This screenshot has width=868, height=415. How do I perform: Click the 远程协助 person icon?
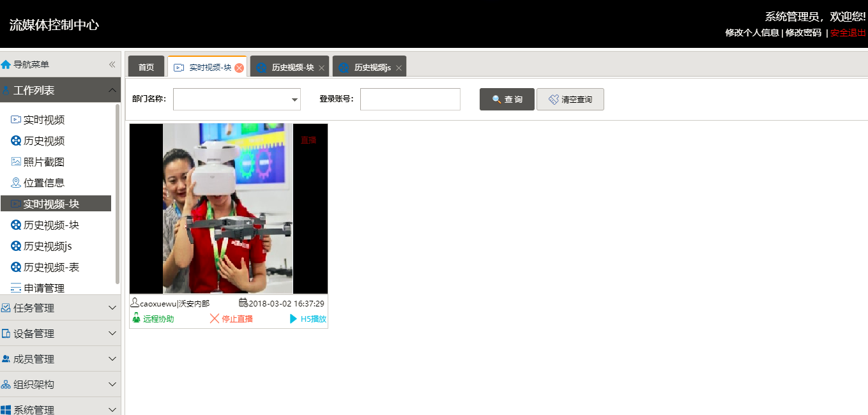[x=136, y=319]
